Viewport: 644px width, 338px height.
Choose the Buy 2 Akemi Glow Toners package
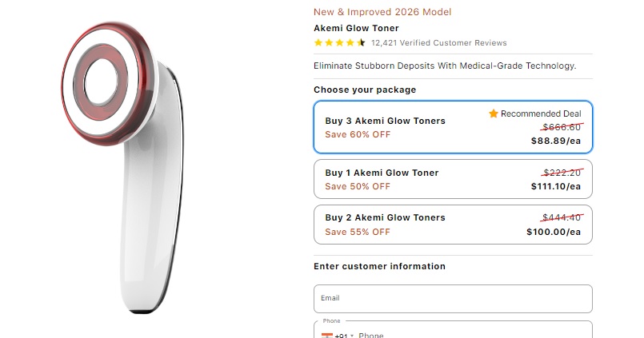[453, 225]
